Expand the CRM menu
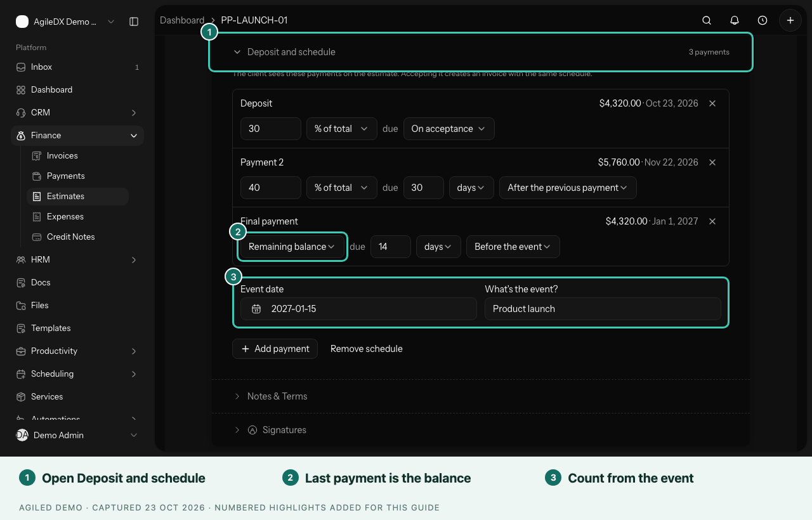812x520 pixels. tap(77, 112)
